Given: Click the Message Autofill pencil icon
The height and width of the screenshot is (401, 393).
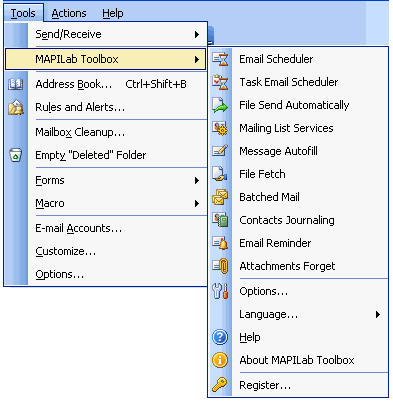Looking at the screenshot, I should point(220,151).
